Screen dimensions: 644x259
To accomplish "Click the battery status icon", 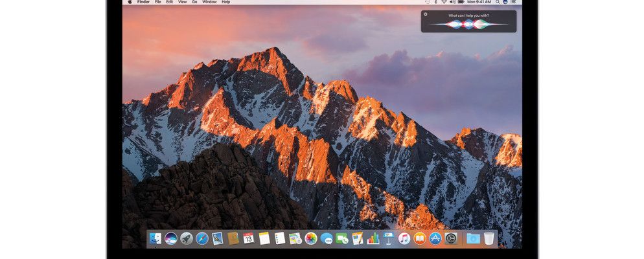I will pyautogui.click(x=461, y=2).
